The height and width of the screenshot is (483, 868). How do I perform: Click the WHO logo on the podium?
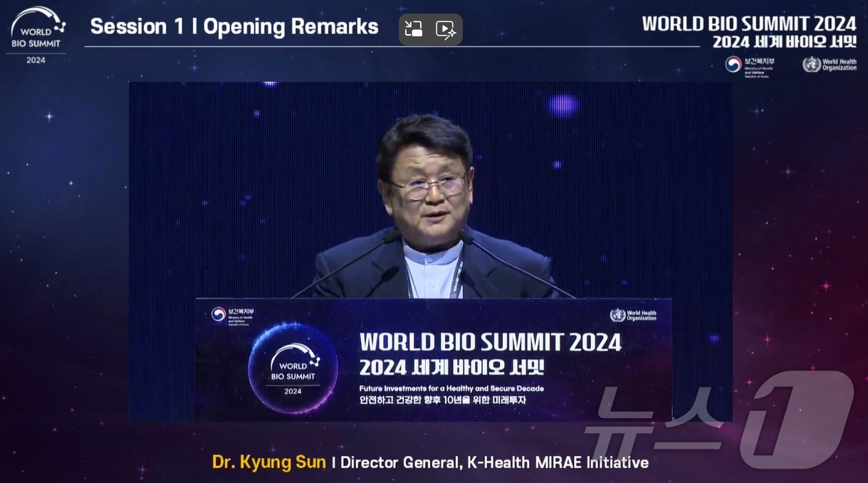[x=633, y=315]
